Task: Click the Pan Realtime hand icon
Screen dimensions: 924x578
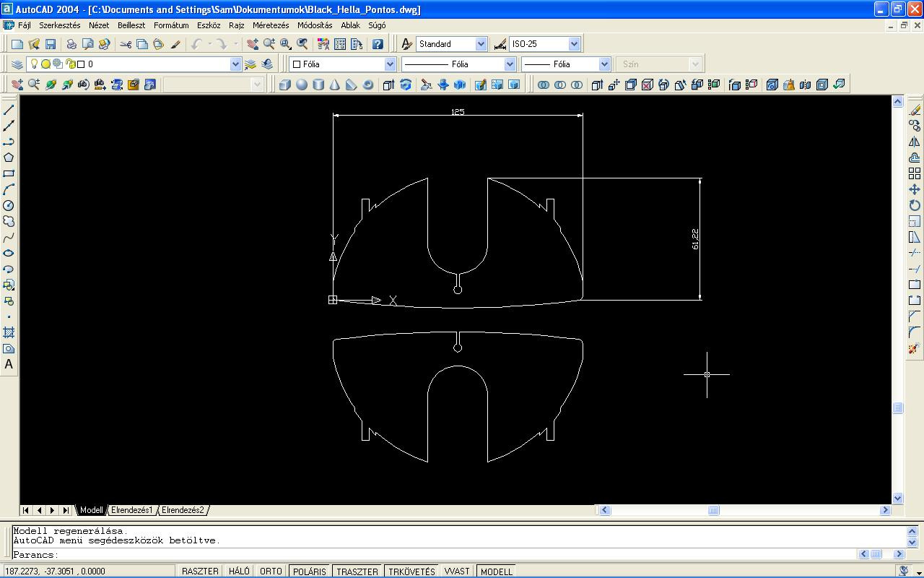Action: click(252, 44)
